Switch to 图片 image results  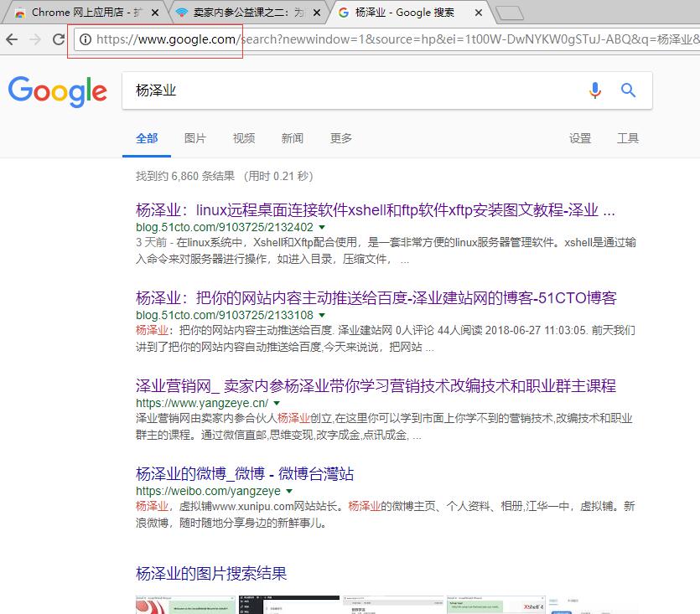[195, 138]
